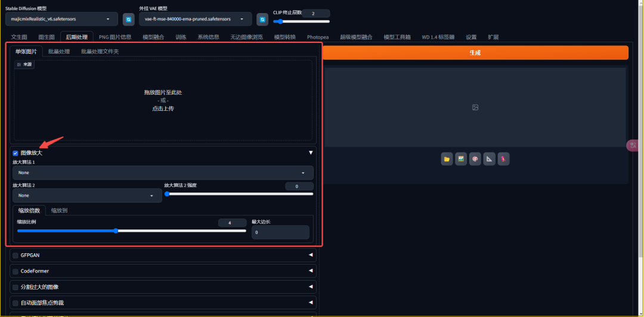The image size is (644, 317).
Task: Open the output folder icon
Action: click(447, 159)
